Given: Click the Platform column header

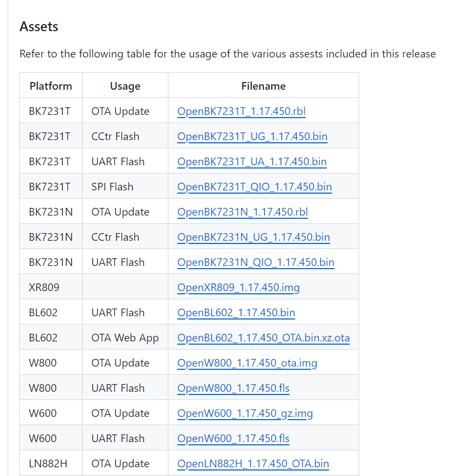Looking at the screenshot, I should pyautogui.click(x=51, y=86).
